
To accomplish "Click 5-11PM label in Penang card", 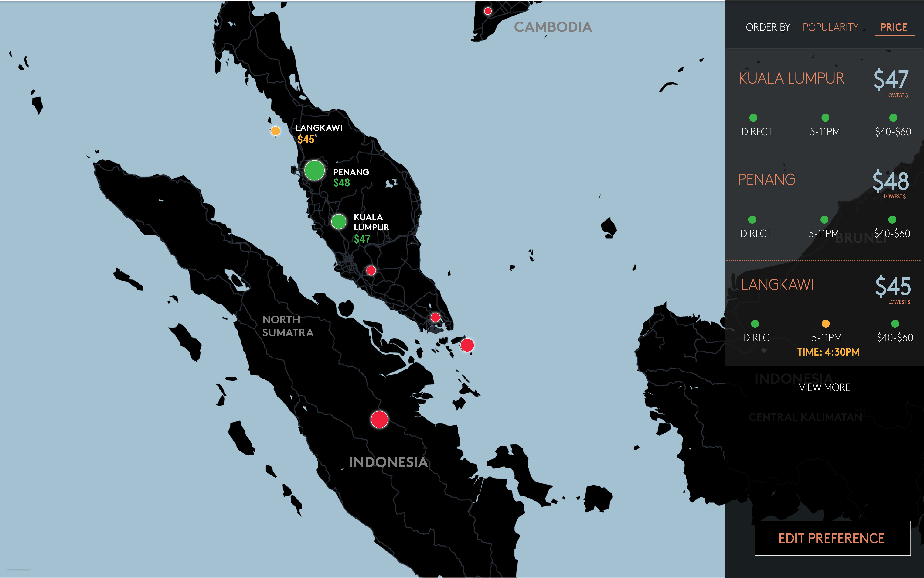I will tap(824, 234).
